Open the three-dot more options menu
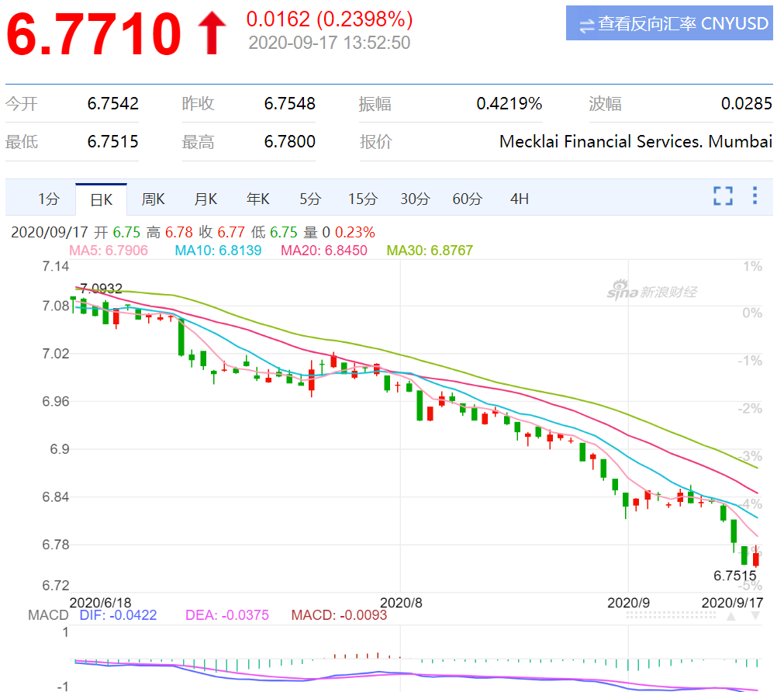The width and height of the screenshot is (784, 692). point(755,196)
